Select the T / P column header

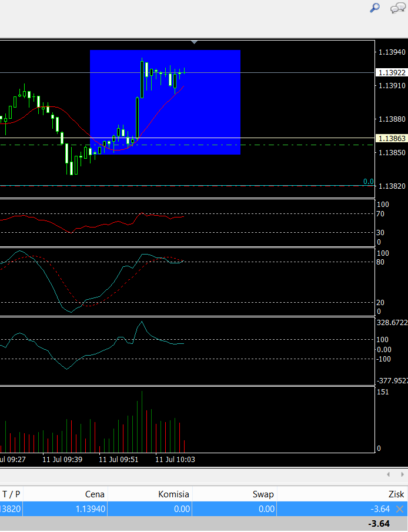tap(11, 494)
